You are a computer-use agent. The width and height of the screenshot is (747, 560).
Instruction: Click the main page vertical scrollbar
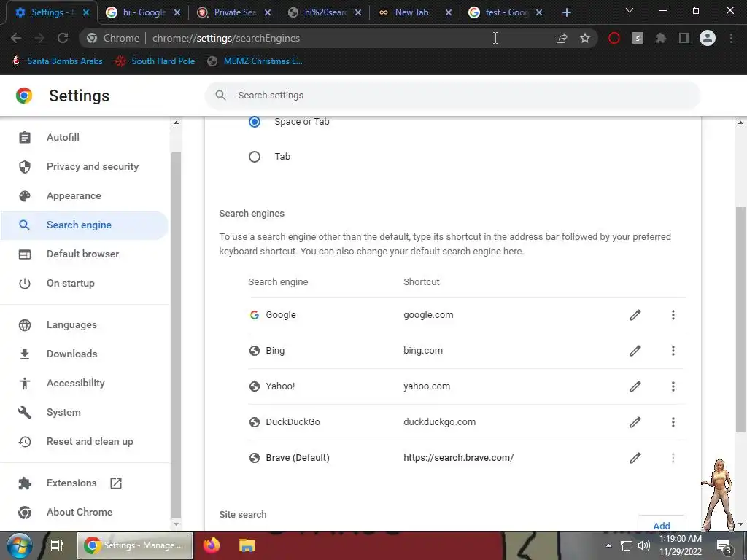pyautogui.click(x=740, y=319)
